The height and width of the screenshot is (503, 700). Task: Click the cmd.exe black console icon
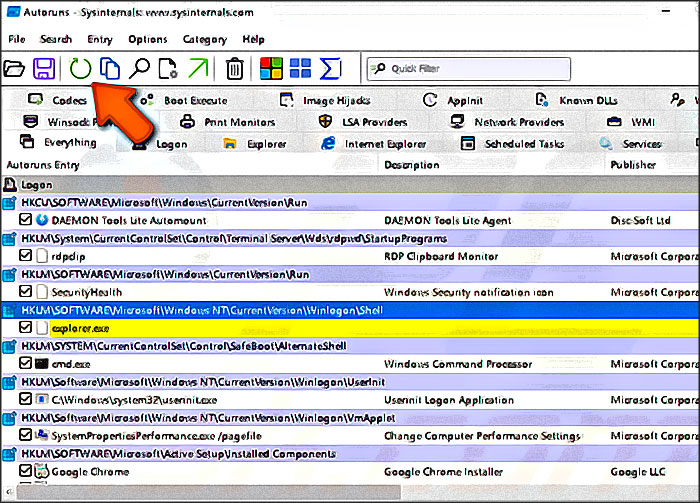(x=42, y=363)
